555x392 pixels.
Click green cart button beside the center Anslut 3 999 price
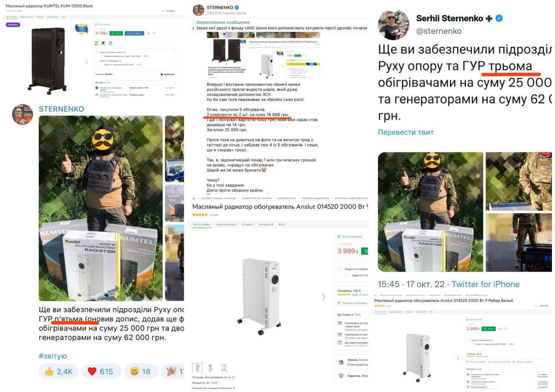(364, 251)
